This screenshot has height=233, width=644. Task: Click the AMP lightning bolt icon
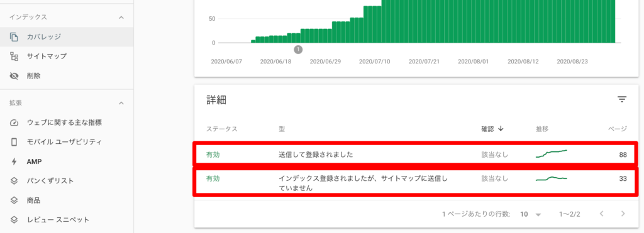coord(14,161)
